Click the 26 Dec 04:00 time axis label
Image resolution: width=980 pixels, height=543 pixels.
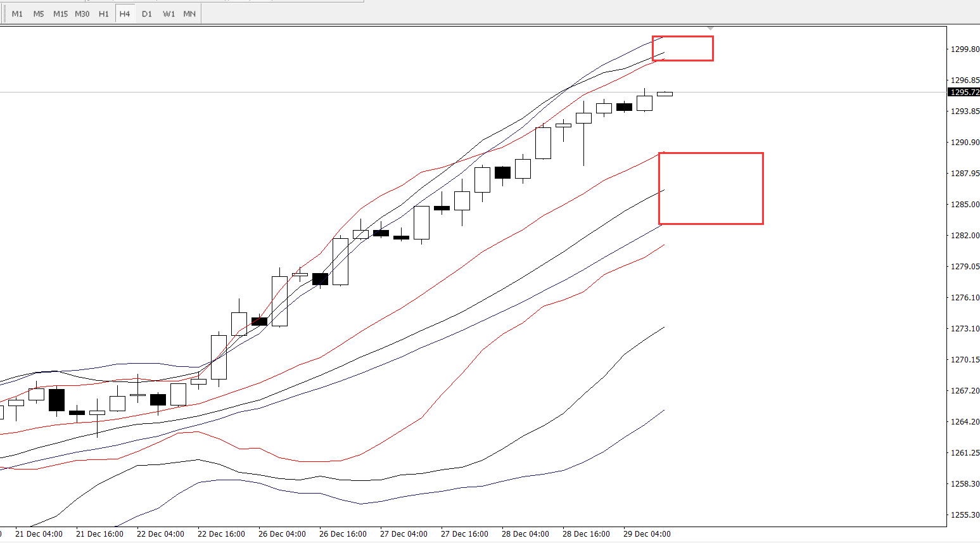282,534
